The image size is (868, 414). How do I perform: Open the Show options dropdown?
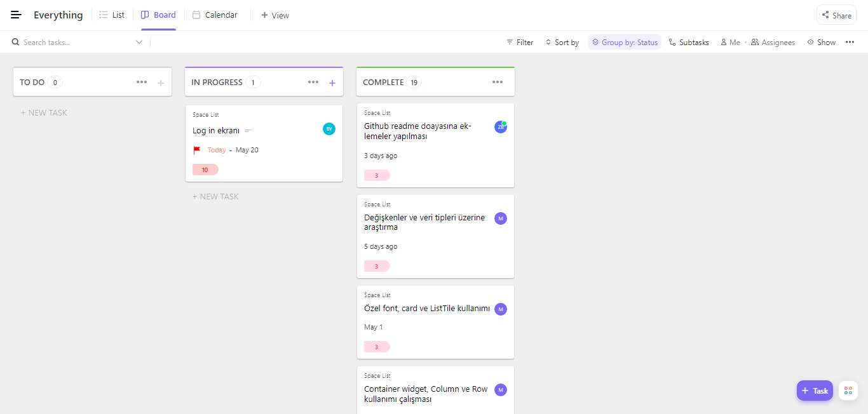coord(821,42)
